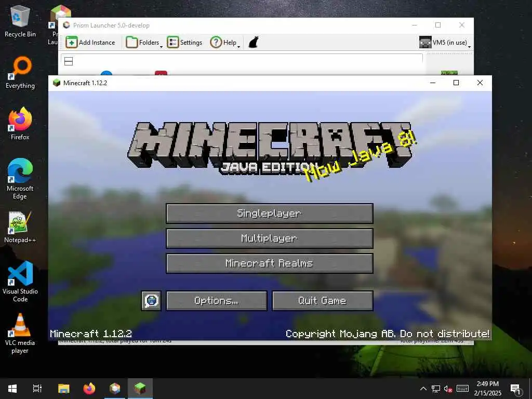This screenshot has width=532, height=399.
Task: Click Add Instance in Prism Launcher
Action: coord(90,43)
